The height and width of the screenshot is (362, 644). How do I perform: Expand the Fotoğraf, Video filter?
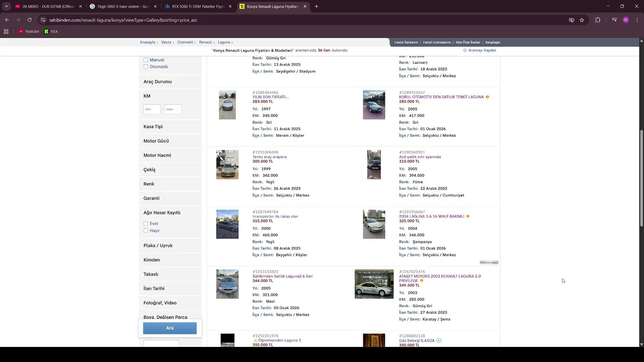point(170,303)
